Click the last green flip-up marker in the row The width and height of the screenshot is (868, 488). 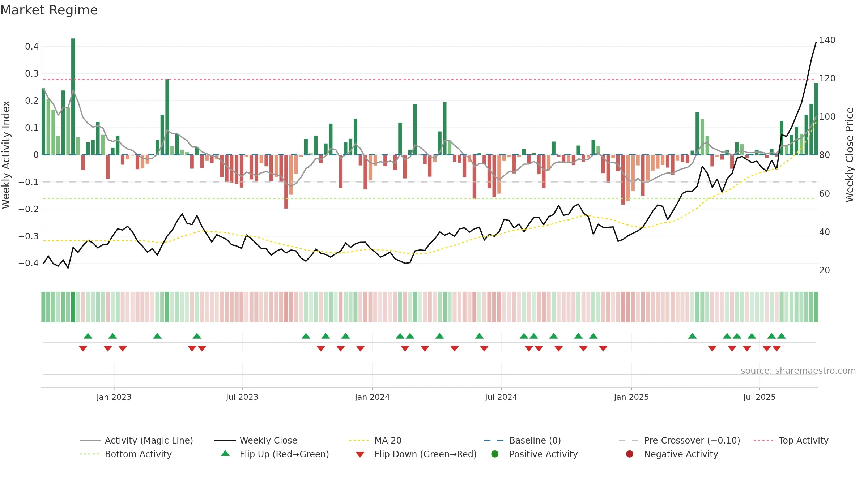tap(782, 336)
